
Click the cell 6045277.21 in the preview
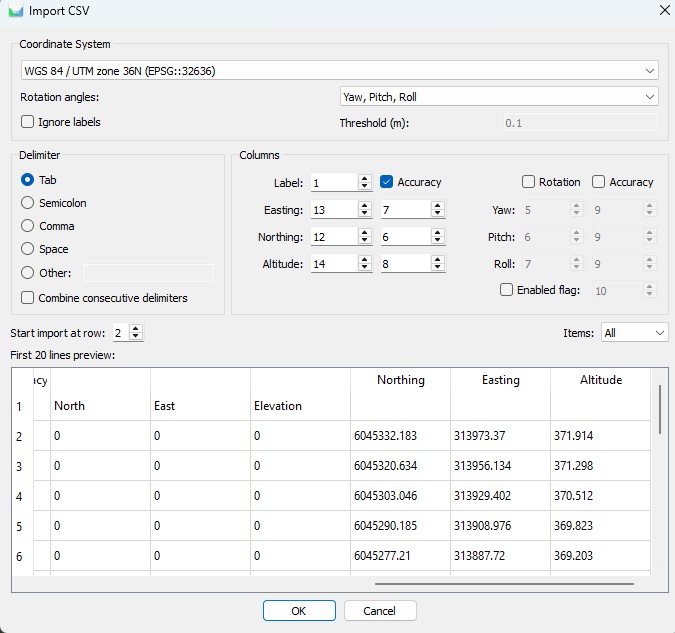(400, 555)
